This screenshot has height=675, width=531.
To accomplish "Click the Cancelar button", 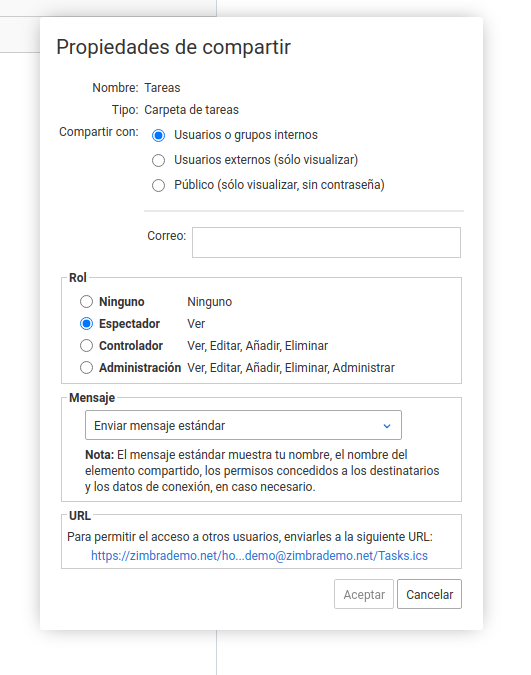I will (x=429, y=594).
